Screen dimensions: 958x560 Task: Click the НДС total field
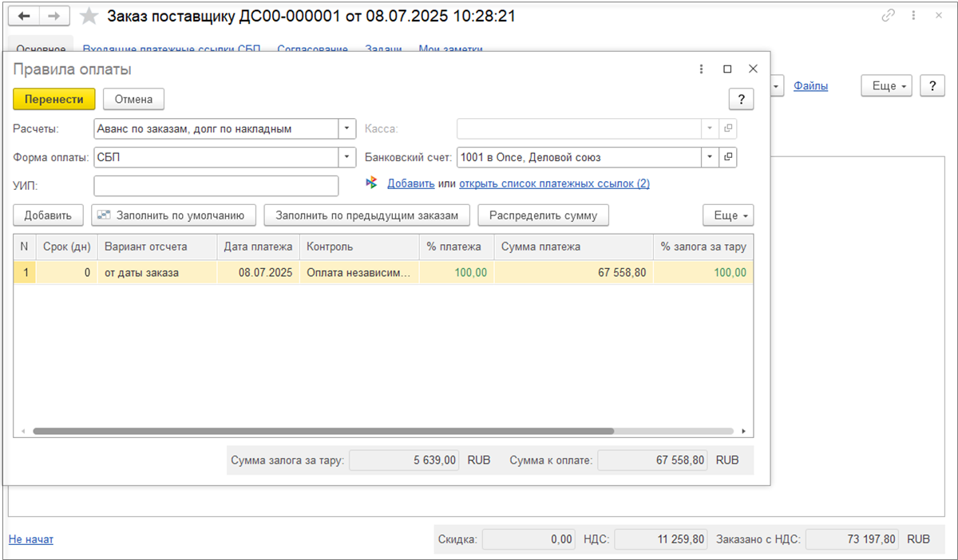click(660, 539)
